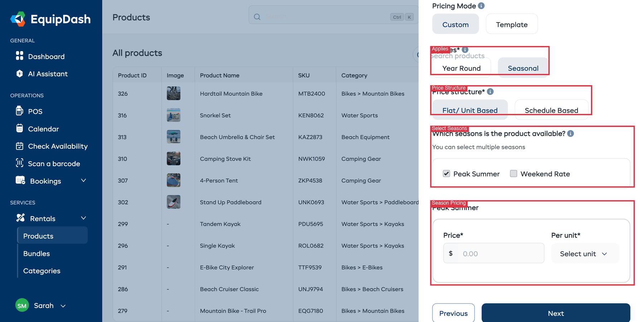Check the Weekend Rate season checkbox
644x322 pixels.
point(513,174)
